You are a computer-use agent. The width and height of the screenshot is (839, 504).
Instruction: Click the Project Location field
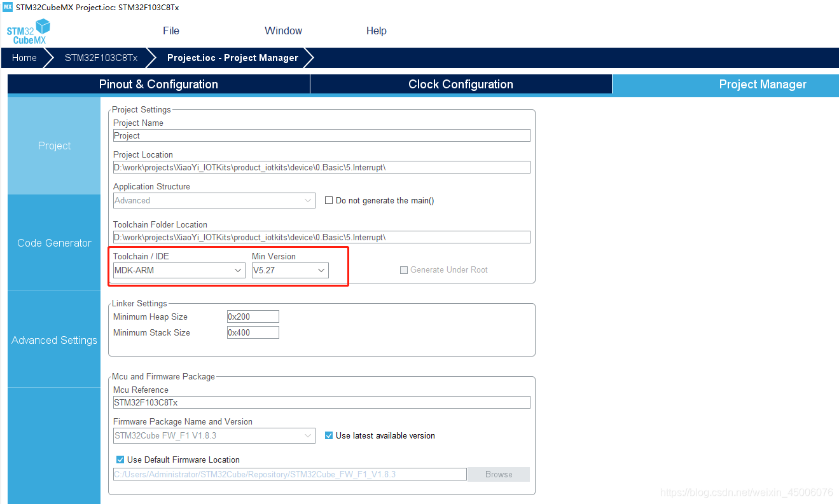click(321, 167)
